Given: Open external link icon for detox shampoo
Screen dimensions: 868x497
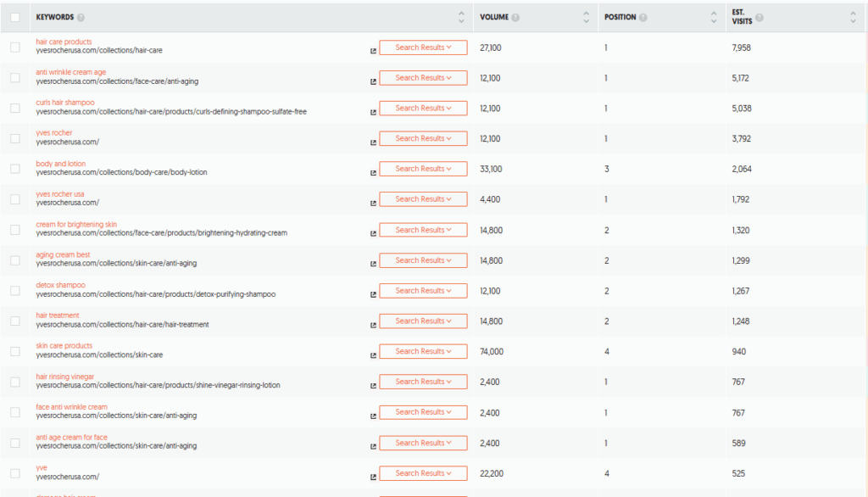Looking at the screenshot, I should pos(373,294).
